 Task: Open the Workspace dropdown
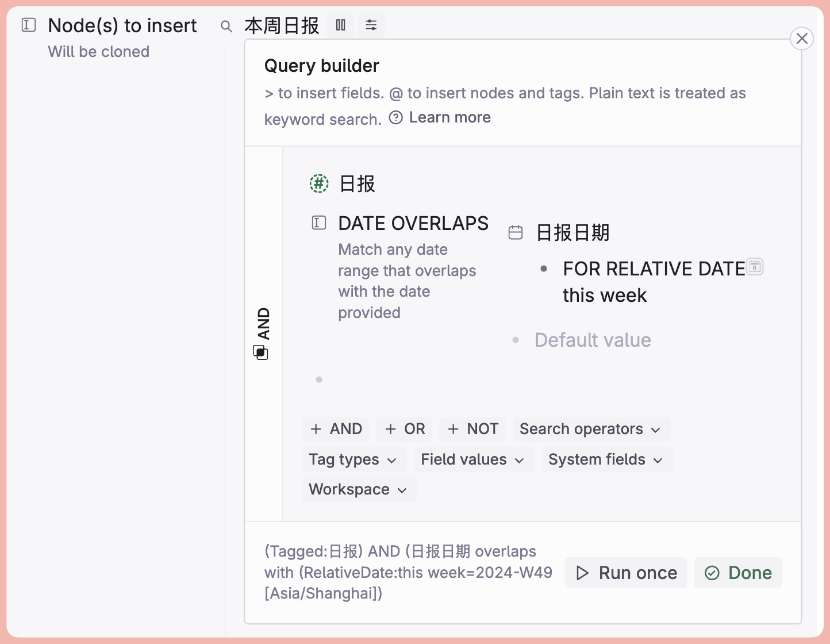(358, 489)
